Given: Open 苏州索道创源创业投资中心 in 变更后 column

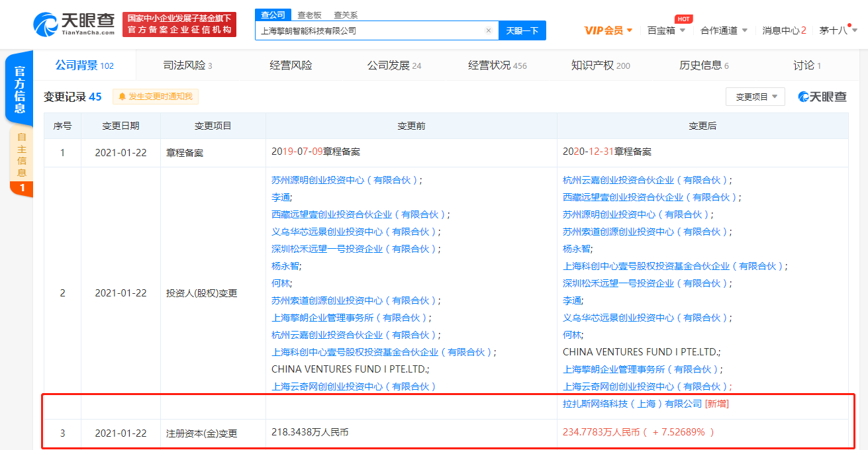Looking at the screenshot, I should click(x=646, y=232).
